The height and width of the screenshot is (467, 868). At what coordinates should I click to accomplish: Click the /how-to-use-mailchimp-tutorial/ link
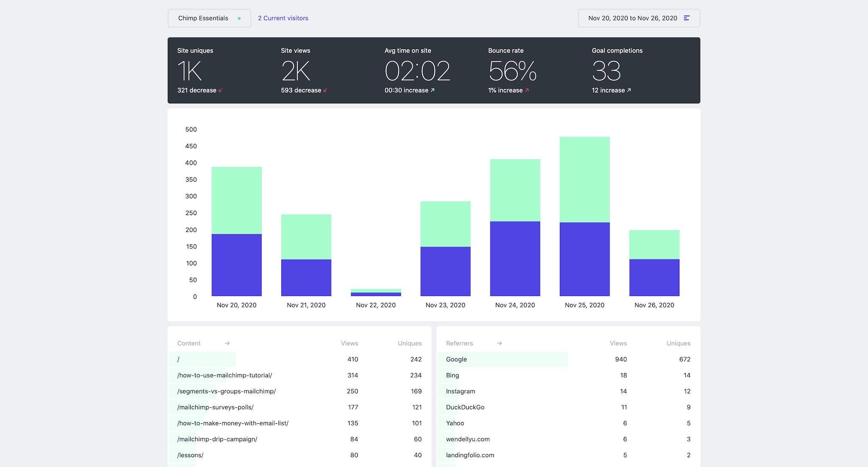225,374
